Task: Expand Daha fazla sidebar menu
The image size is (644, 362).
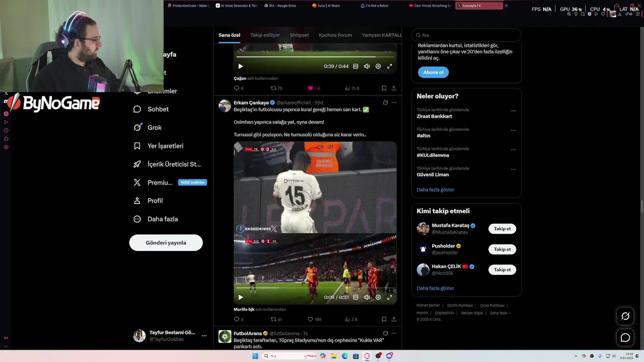Action: (x=155, y=219)
